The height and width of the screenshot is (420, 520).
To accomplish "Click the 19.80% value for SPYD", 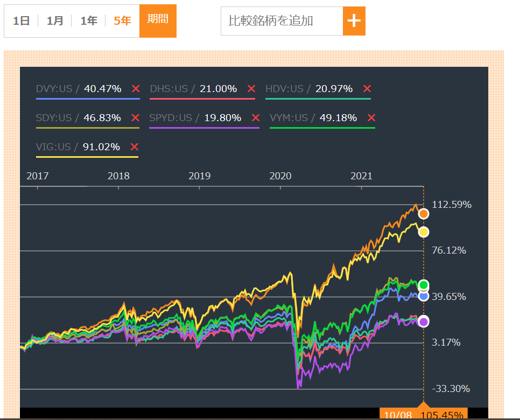I will click(222, 118).
